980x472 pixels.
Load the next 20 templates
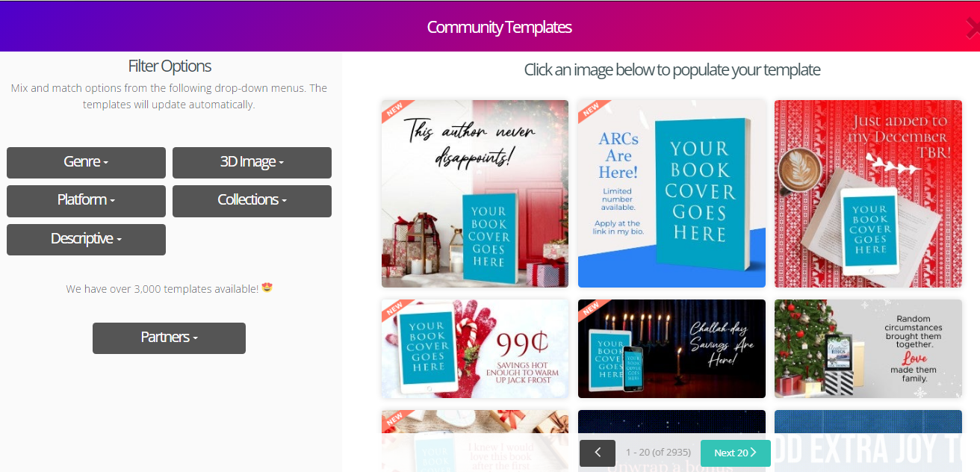[x=735, y=453]
